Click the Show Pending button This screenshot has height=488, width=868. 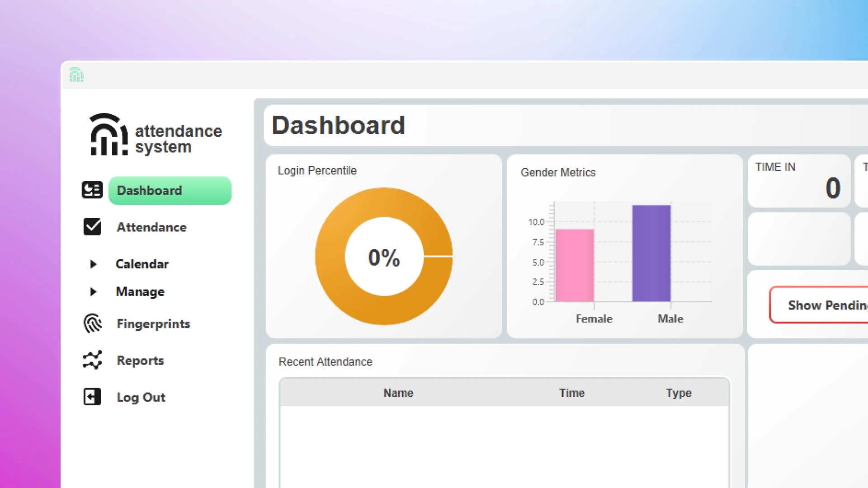click(818, 305)
